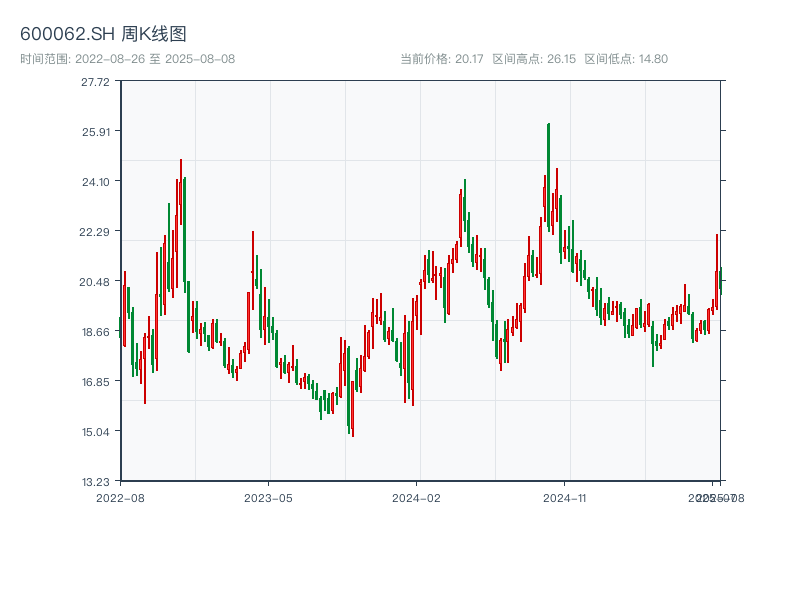Select the 时间范围 2022-08-26 至 2025-08-08 text
This screenshot has height=600, width=800.
(x=128, y=59)
